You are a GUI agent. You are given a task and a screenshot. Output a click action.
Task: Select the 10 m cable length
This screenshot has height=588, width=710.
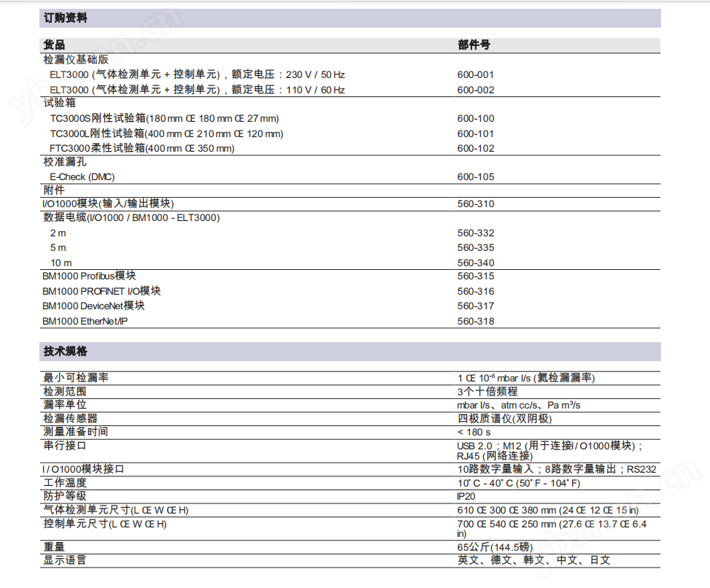click(61, 263)
